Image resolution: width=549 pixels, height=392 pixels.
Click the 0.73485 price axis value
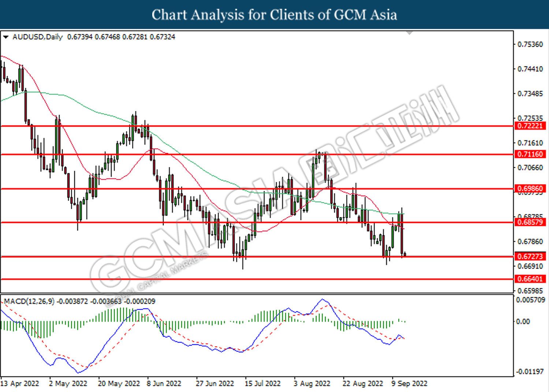click(530, 94)
